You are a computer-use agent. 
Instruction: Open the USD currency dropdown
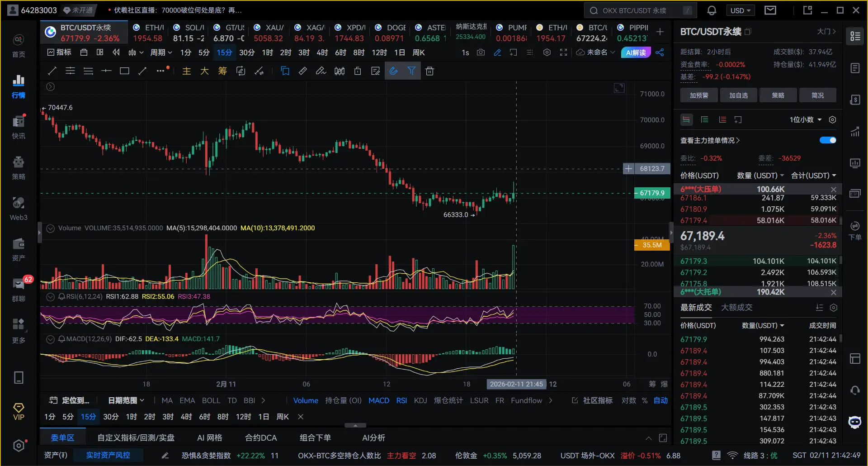tap(741, 10)
